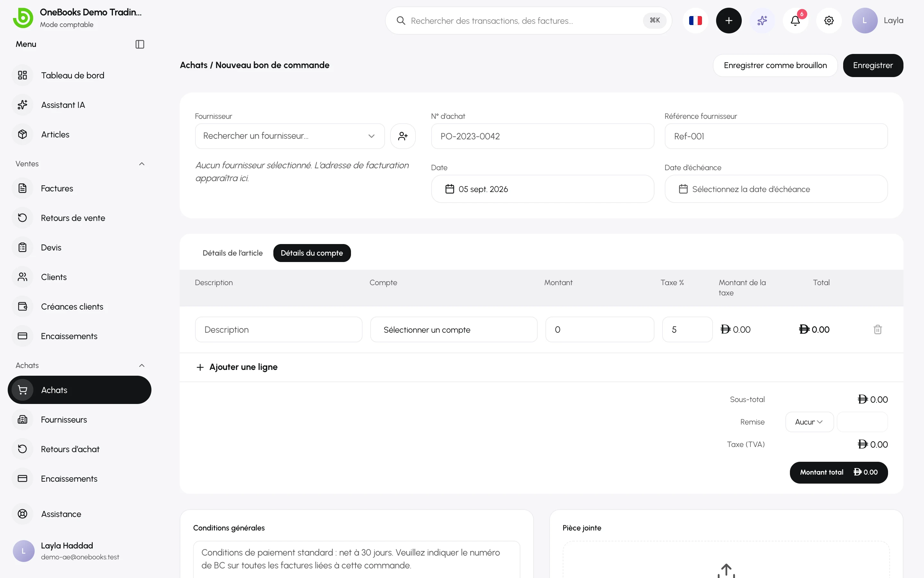The height and width of the screenshot is (578, 924).
Task: Click Ajouter une ligne
Action: click(237, 367)
